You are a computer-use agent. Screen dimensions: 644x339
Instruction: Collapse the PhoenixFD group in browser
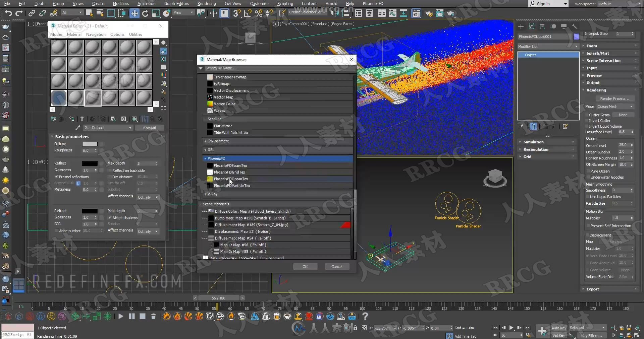click(205, 158)
